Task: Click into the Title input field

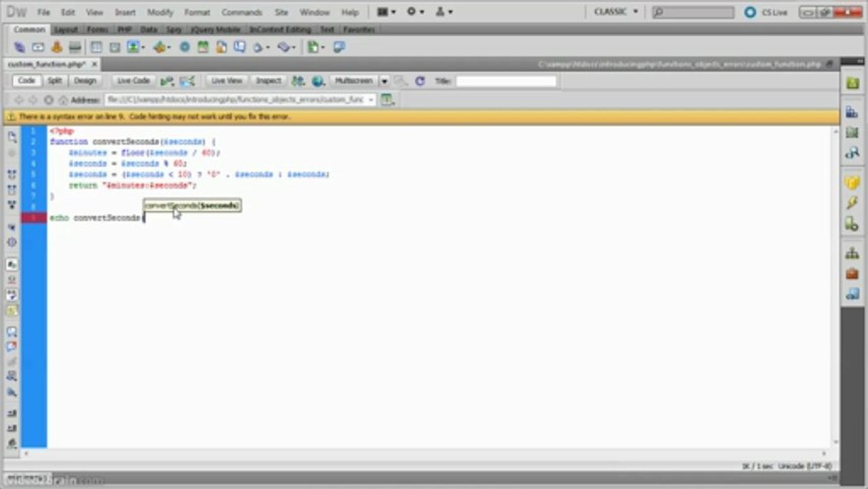Action: (506, 81)
